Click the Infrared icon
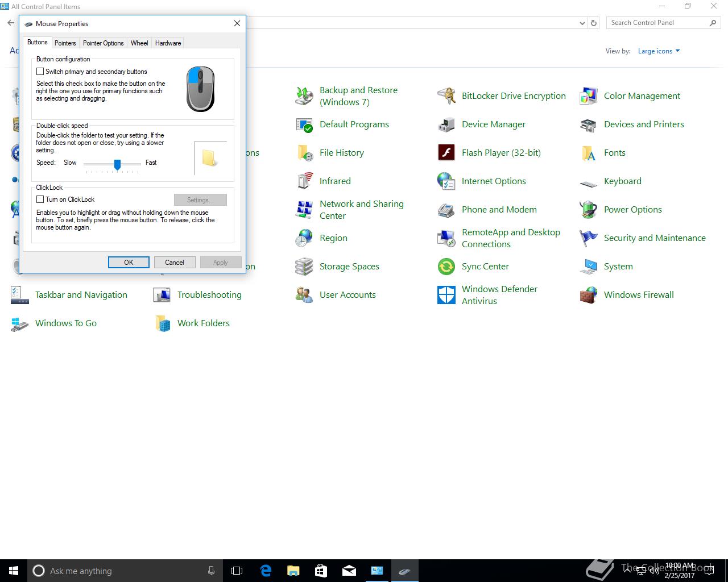This screenshot has height=582, width=728. coord(304,181)
